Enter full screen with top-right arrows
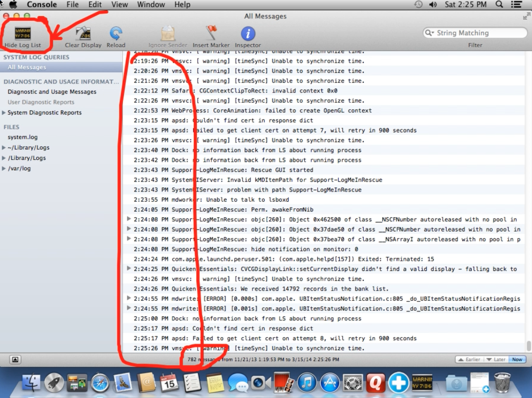 tap(526, 16)
